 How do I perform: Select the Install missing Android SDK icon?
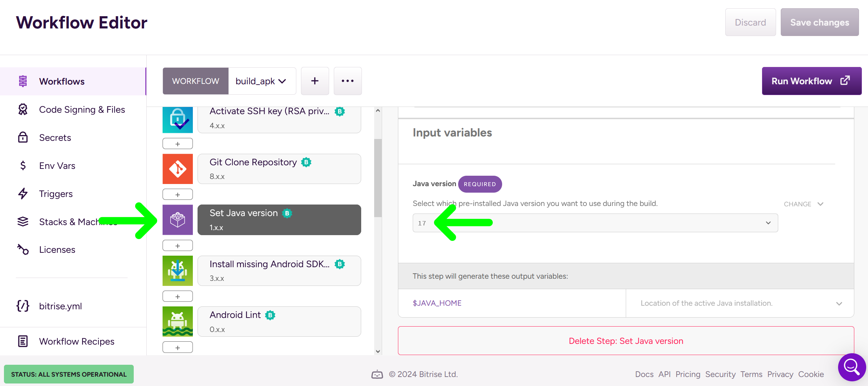pos(178,271)
